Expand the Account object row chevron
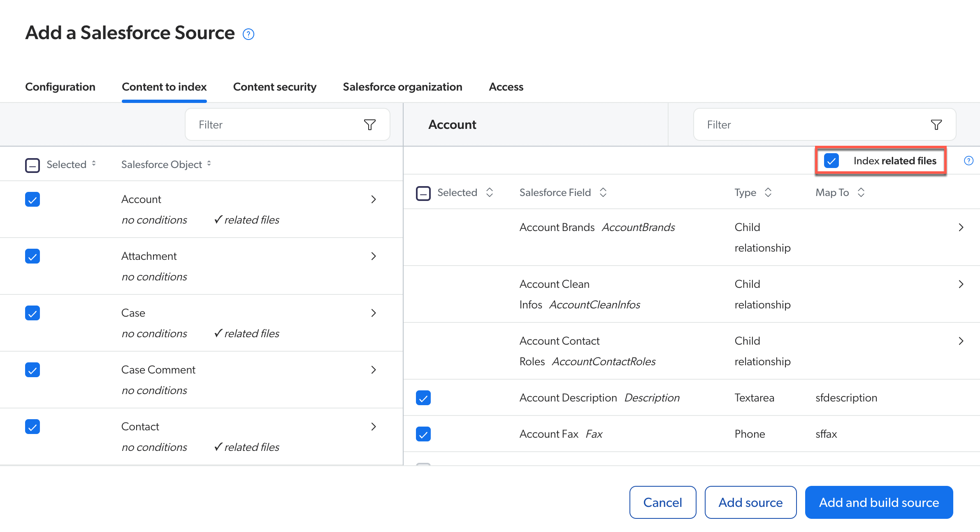This screenshot has width=980, height=532. tap(374, 199)
